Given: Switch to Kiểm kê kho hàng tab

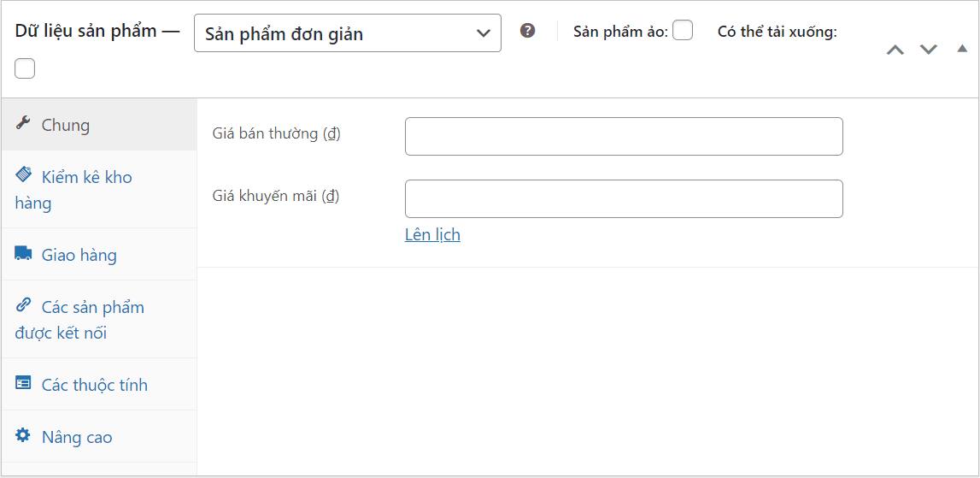Looking at the screenshot, I should [99, 190].
